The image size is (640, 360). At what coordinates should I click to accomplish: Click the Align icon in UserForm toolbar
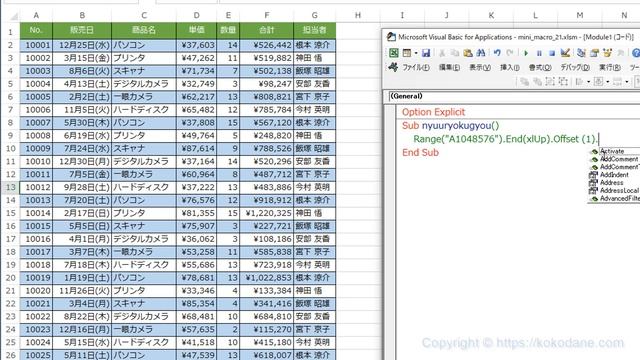[579, 82]
